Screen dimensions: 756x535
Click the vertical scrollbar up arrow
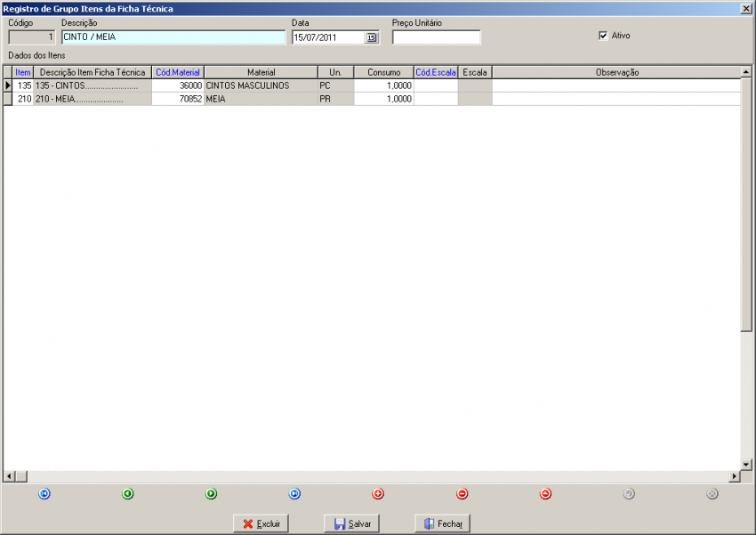[746, 72]
